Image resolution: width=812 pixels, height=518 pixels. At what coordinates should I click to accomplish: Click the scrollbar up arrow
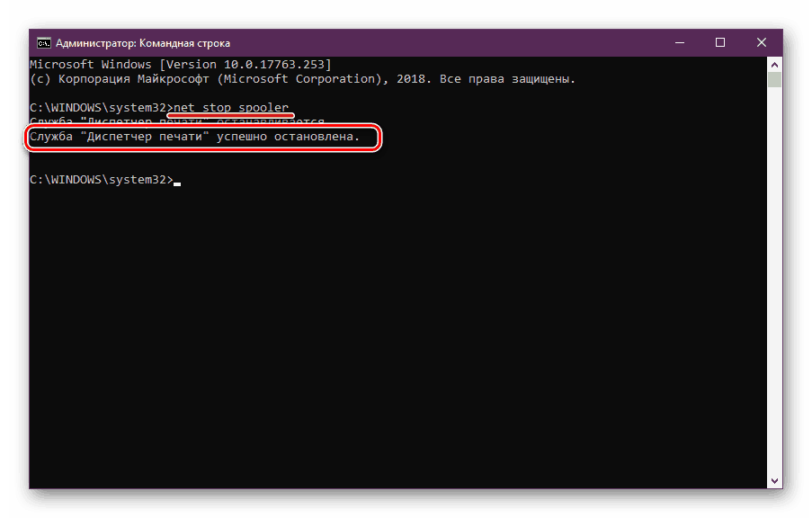pyautogui.click(x=774, y=65)
